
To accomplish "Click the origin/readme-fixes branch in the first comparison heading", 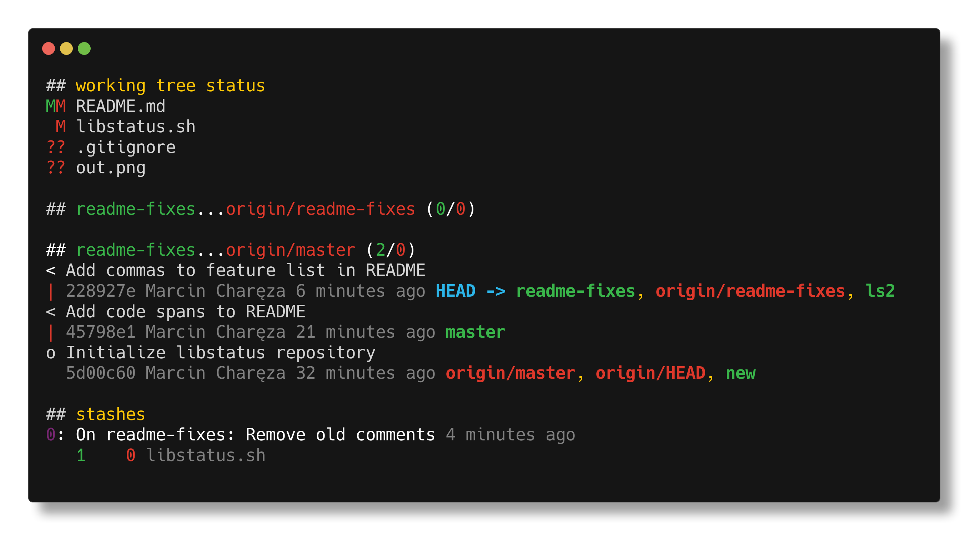I will pos(320,209).
